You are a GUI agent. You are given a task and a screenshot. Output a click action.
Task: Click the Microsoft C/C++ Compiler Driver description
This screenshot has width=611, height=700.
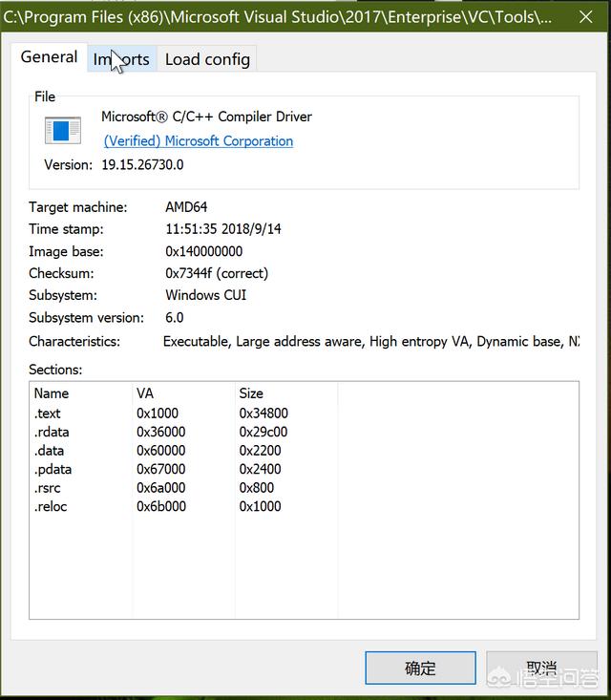(206, 117)
